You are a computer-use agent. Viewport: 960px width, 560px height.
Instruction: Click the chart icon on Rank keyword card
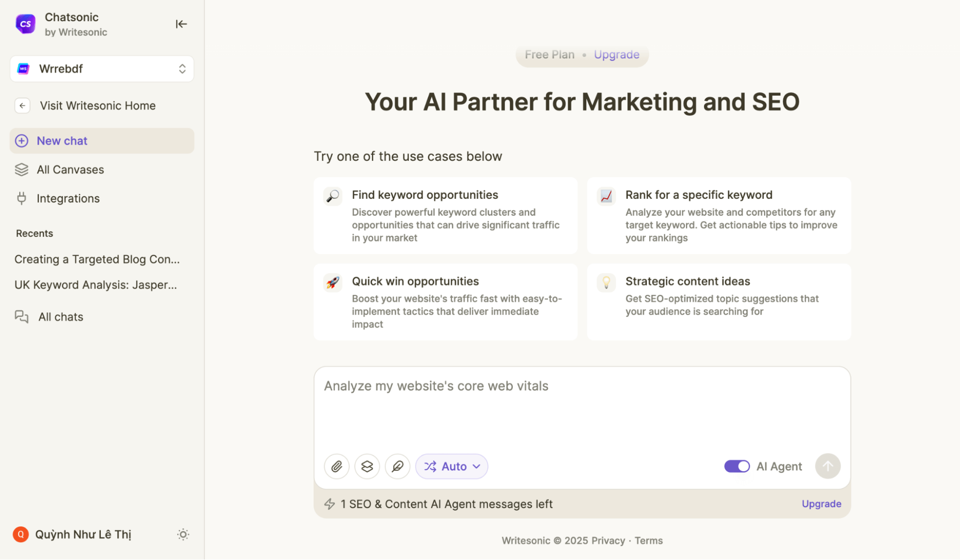pyautogui.click(x=606, y=196)
